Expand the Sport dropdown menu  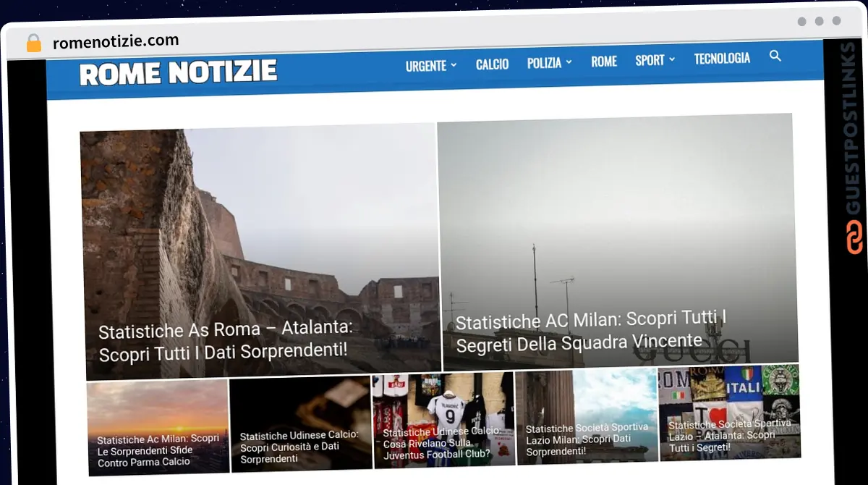click(655, 60)
